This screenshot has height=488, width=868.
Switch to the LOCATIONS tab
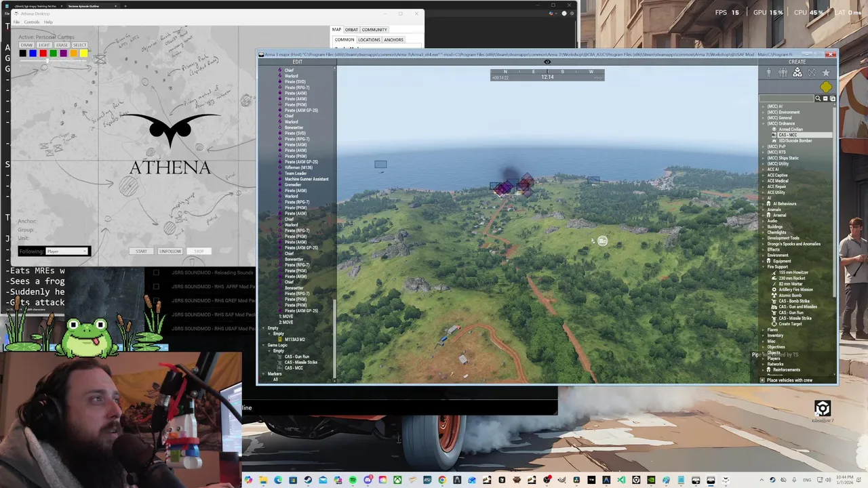369,40
